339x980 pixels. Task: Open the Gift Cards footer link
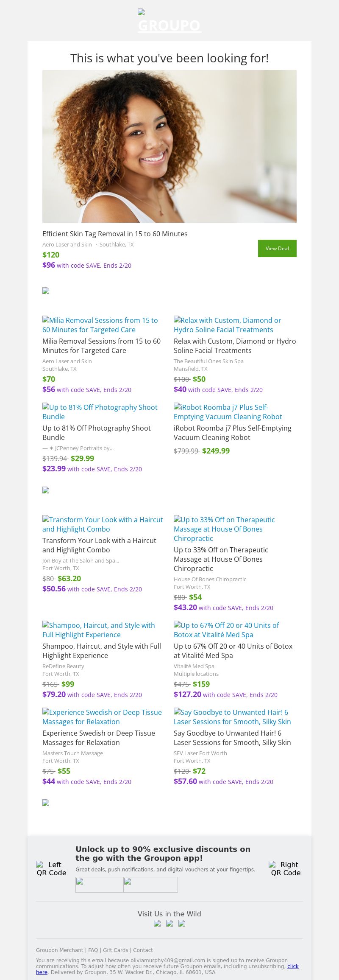coord(115,950)
